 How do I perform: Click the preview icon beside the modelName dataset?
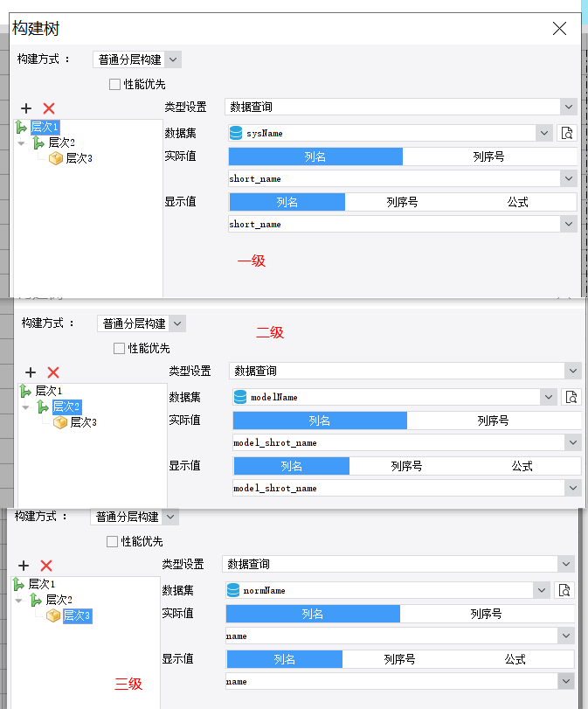571,397
